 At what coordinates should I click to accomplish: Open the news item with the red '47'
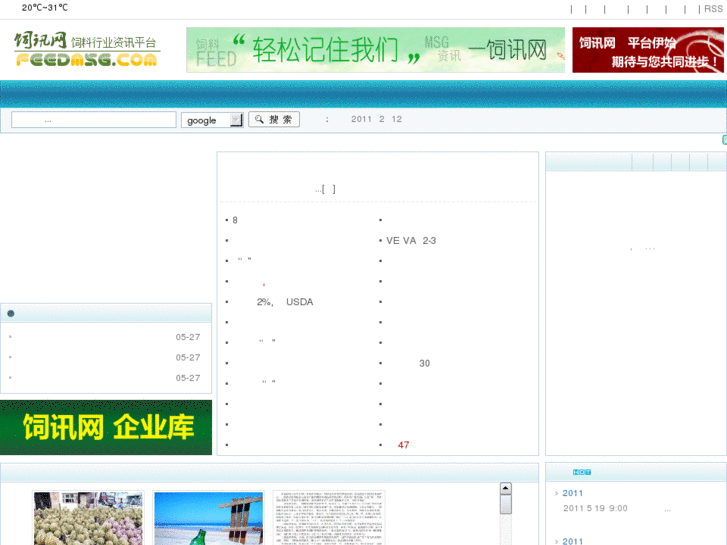pos(403,445)
